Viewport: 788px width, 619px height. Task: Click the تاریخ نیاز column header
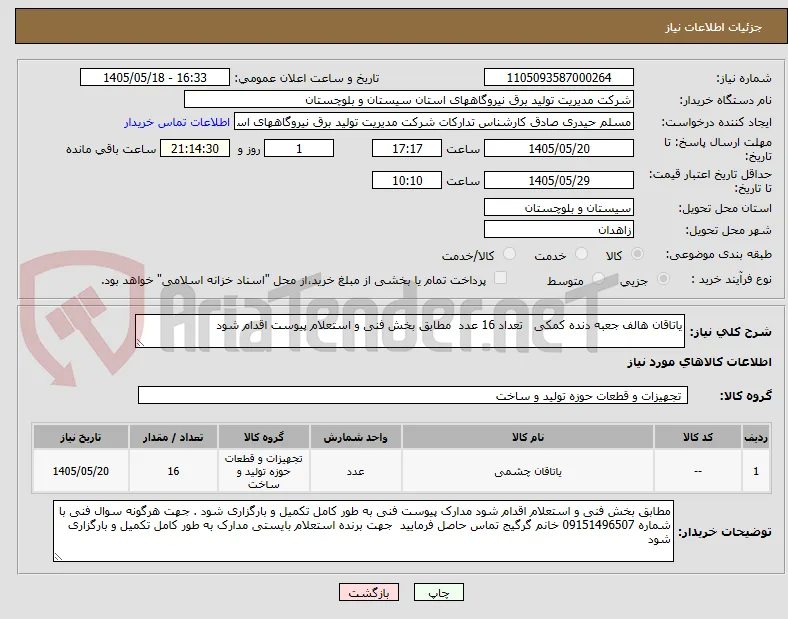(80, 437)
